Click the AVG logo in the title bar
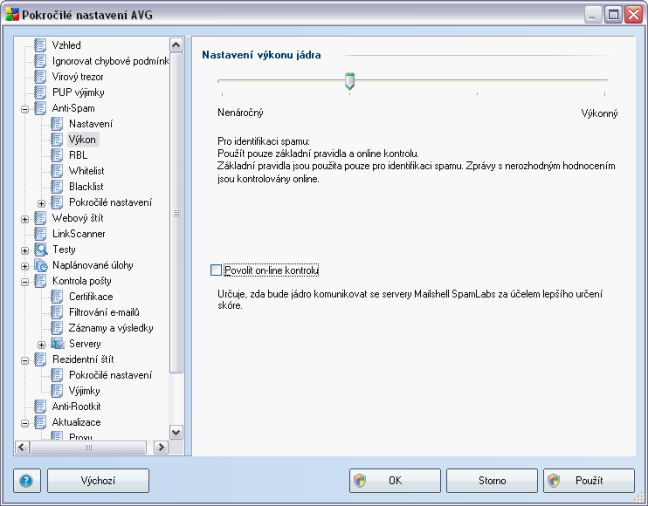648x506 pixels. pyautogui.click(x=12, y=15)
